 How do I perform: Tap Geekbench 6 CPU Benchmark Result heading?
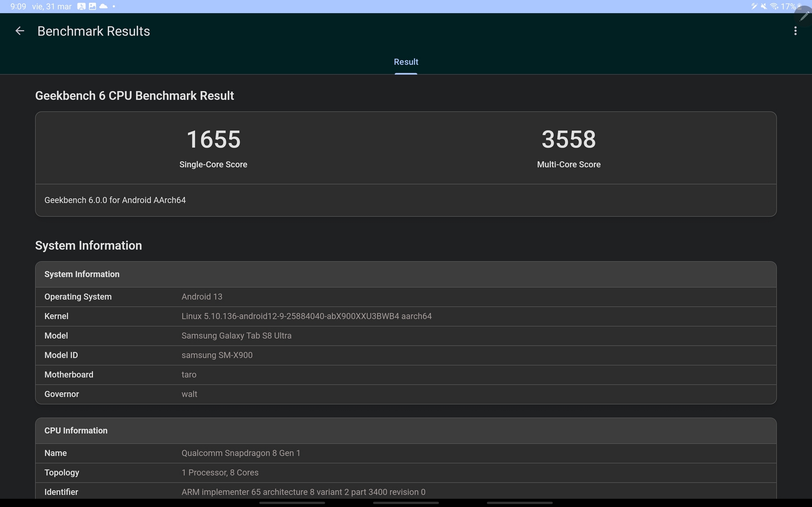[134, 96]
